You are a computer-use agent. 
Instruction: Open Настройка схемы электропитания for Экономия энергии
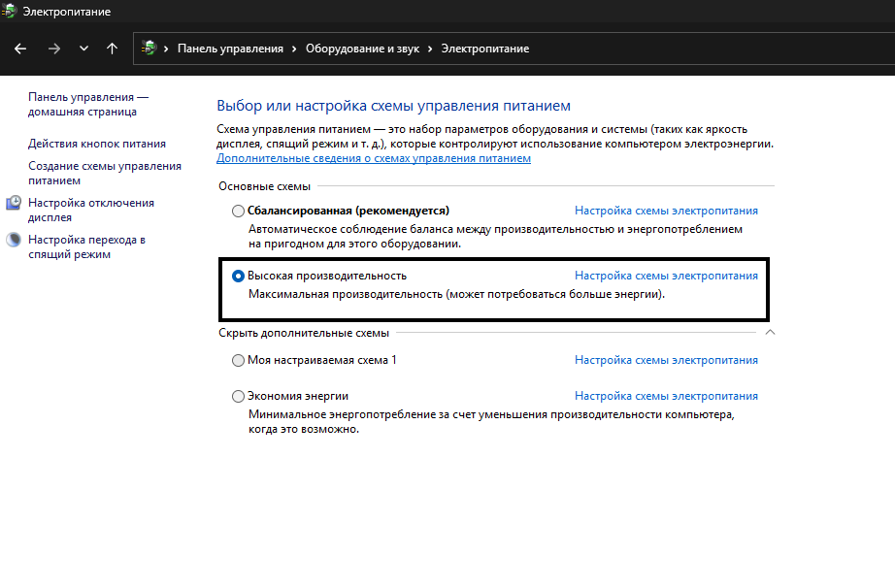click(x=666, y=396)
